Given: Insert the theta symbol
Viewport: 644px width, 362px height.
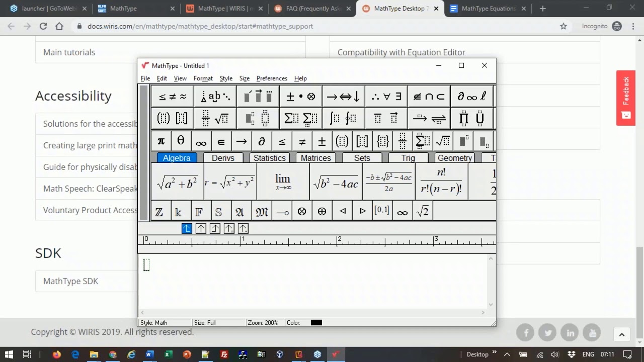Looking at the screenshot, I should point(181,141).
